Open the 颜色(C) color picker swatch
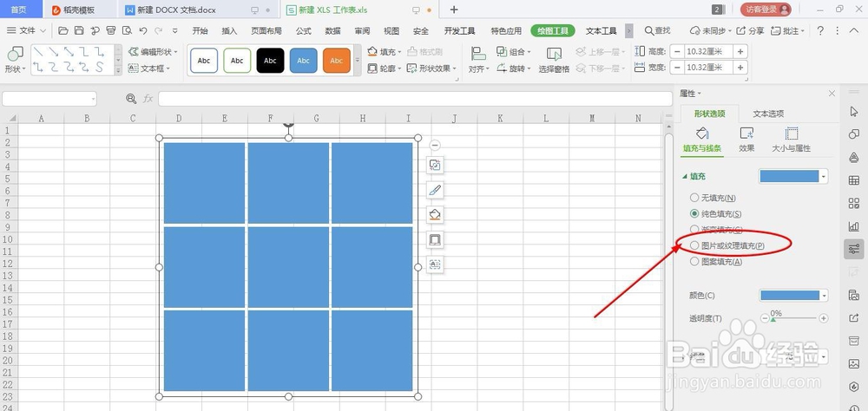This screenshot has width=868, height=411. pos(794,296)
